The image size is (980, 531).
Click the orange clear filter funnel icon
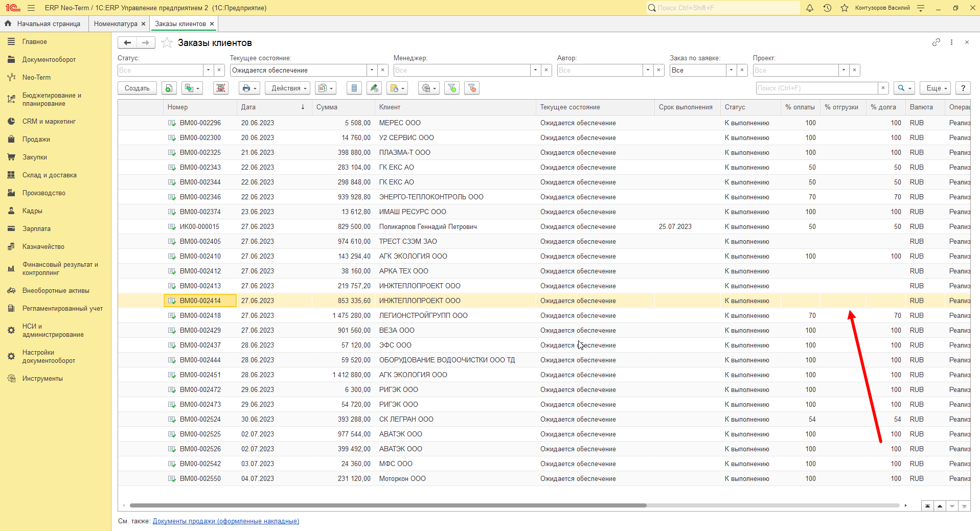(x=472, y=88)
